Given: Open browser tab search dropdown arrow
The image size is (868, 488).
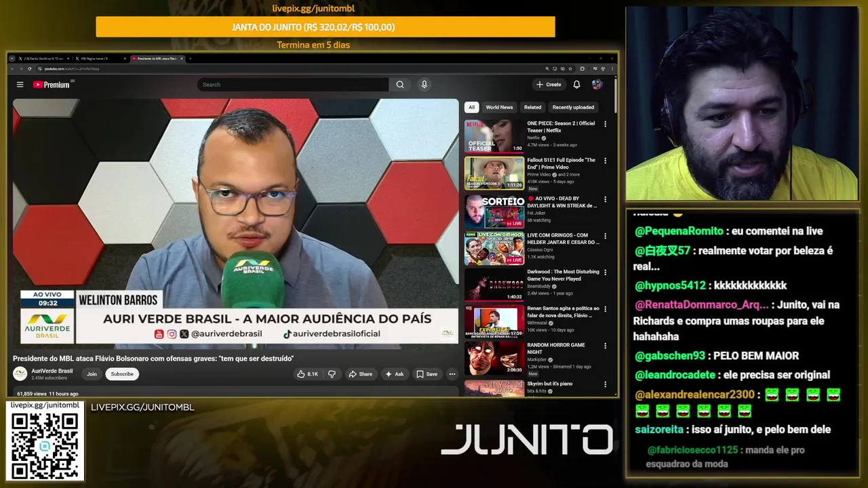Looking at the screenshot, I should 12,58.
